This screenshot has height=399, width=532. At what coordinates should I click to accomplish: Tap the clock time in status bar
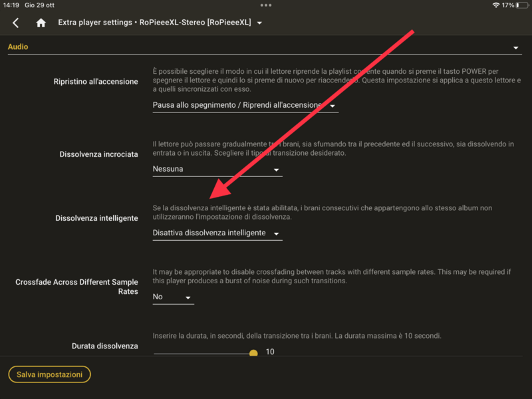[11, 5]
